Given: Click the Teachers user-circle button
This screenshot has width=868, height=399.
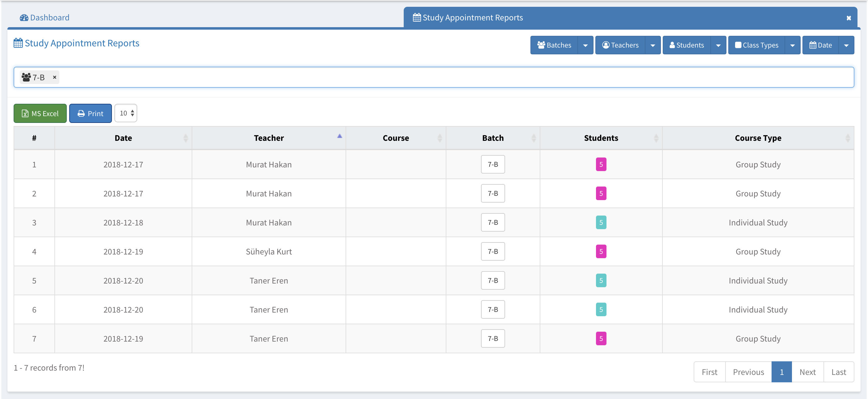Looking at the screenshot, I should (x=620, y=45).
